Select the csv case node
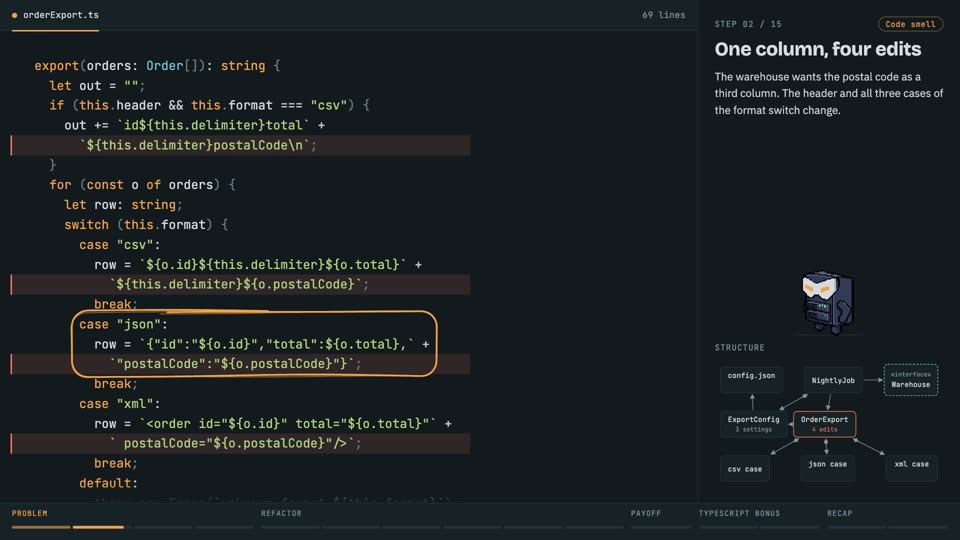Screen dimensions: 960x540 (x=744, y=469)
